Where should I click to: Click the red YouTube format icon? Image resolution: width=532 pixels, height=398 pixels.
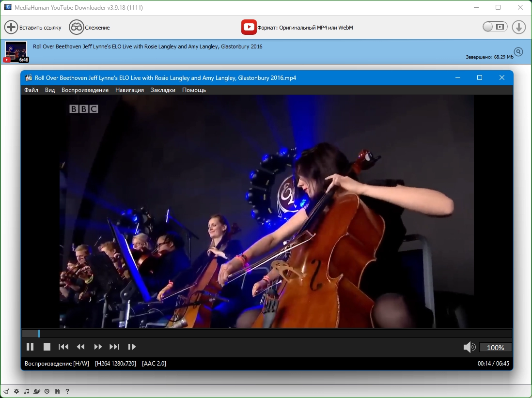point(249,27)
